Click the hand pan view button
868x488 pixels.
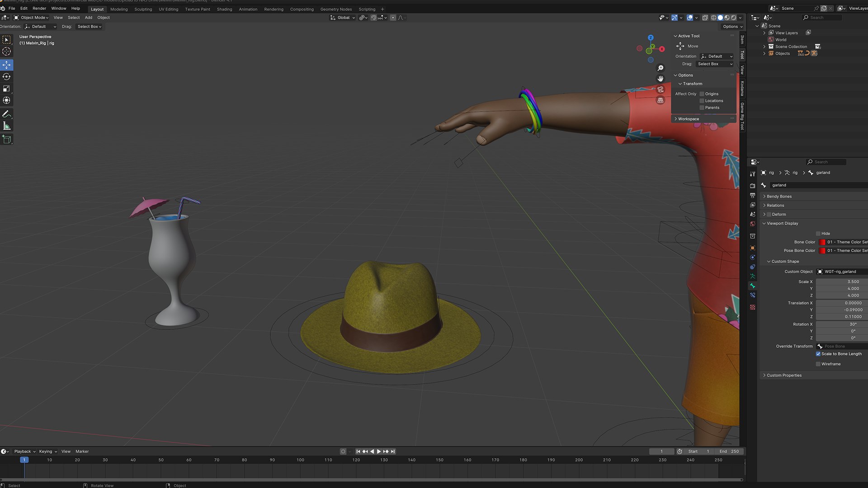[x=660, y=79]
